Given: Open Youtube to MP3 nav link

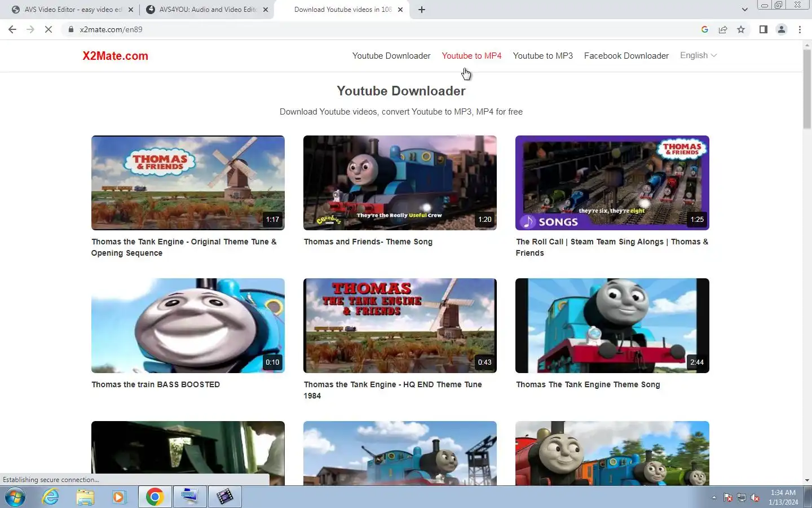Looking at the screenshot, I should (543, 56).
